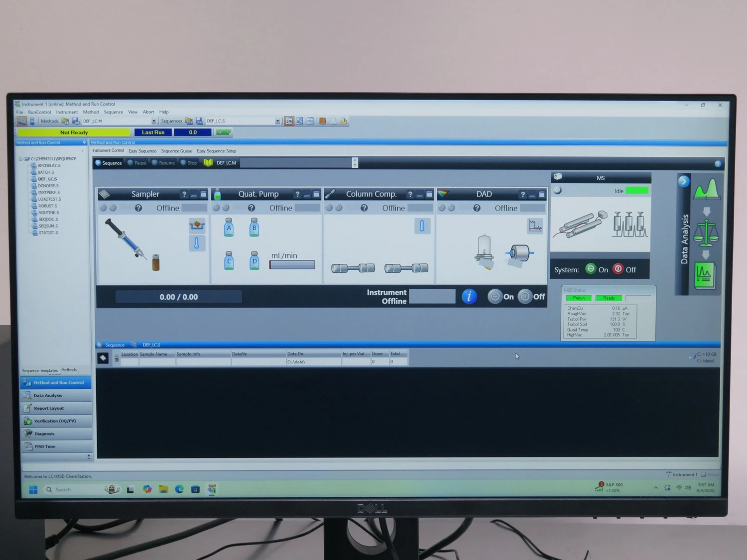Click the EMF early maintenance feedback indicator
Viewport: 747px width, 560px height.
[x=223, y=132]
